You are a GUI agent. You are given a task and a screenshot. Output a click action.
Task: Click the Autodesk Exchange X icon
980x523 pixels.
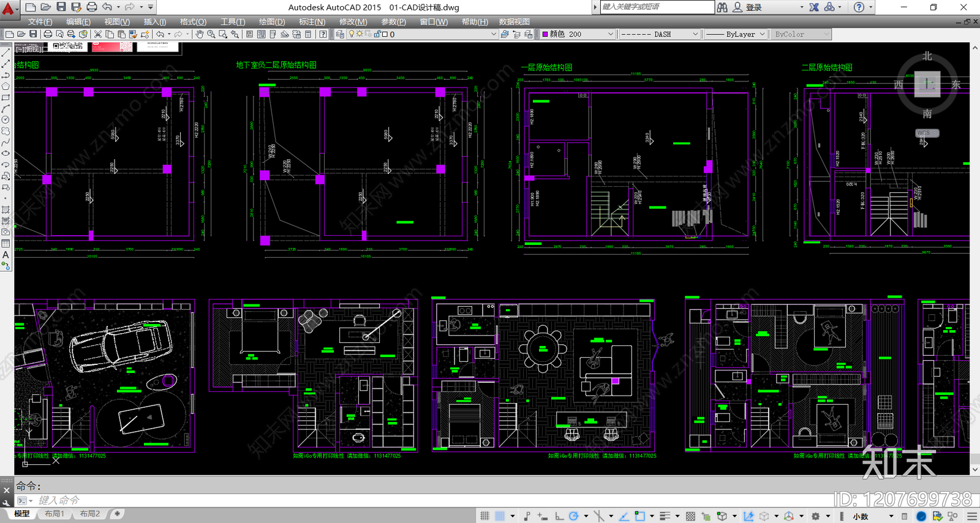coord(814,7)
